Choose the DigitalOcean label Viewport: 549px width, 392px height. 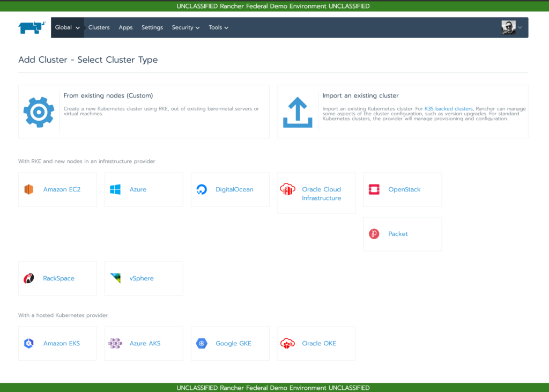pos(234,189)
